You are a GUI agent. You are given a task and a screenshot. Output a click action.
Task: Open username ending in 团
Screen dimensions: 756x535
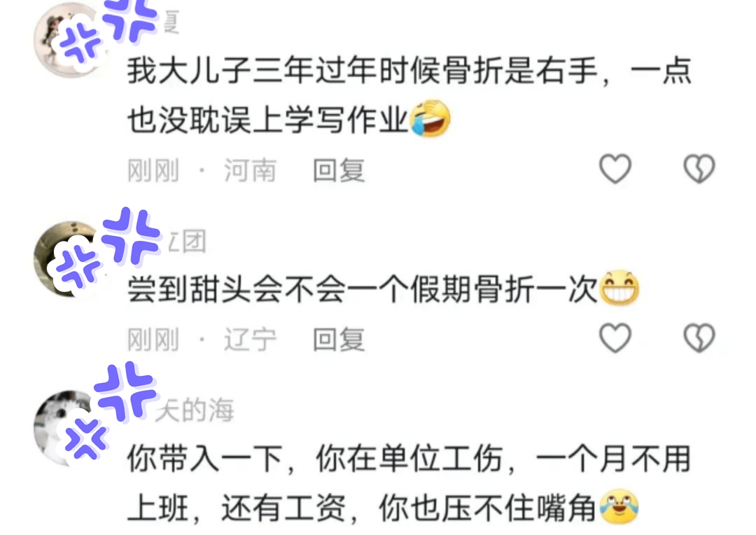[x=187, y=241]
